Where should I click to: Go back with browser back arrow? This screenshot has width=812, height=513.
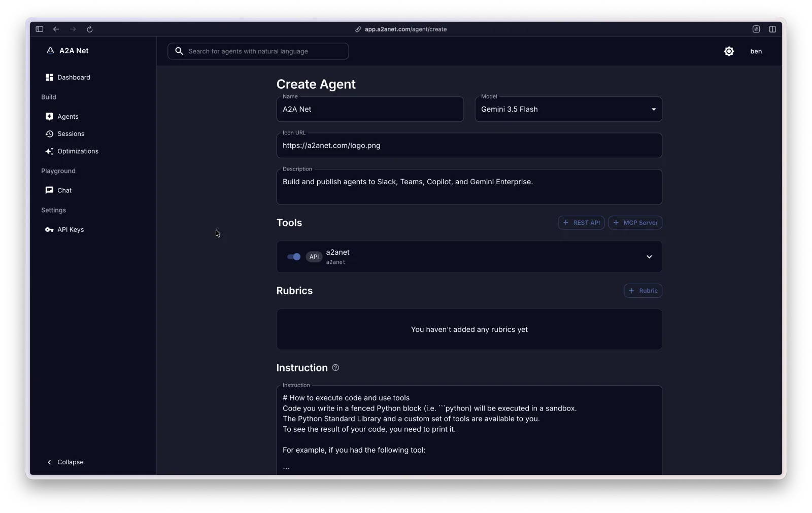pos(56,29)
